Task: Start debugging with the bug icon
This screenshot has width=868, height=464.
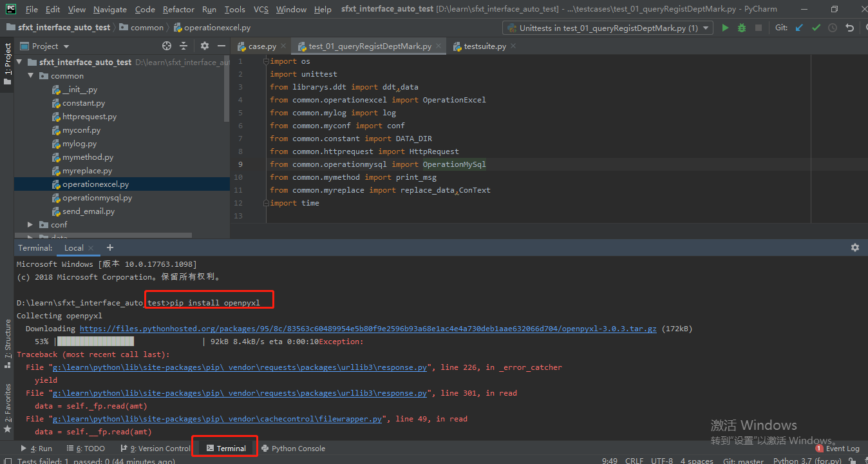Action: [x=742, y=28]
